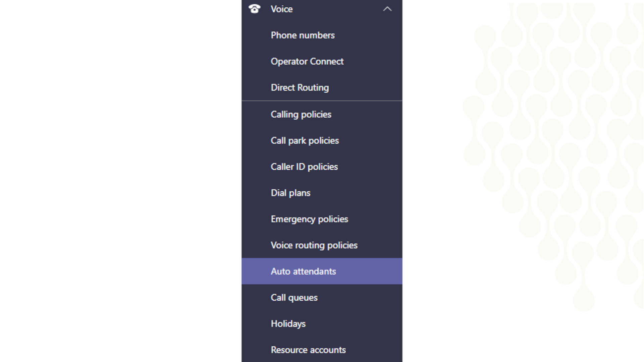Open Phone numbers management page
This screenshot has width=644, height=362.
(303, 35)
